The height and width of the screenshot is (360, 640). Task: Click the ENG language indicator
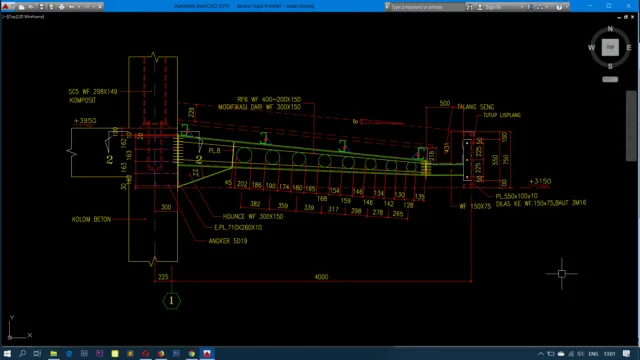pyautogui.click(x=593, y=353)
